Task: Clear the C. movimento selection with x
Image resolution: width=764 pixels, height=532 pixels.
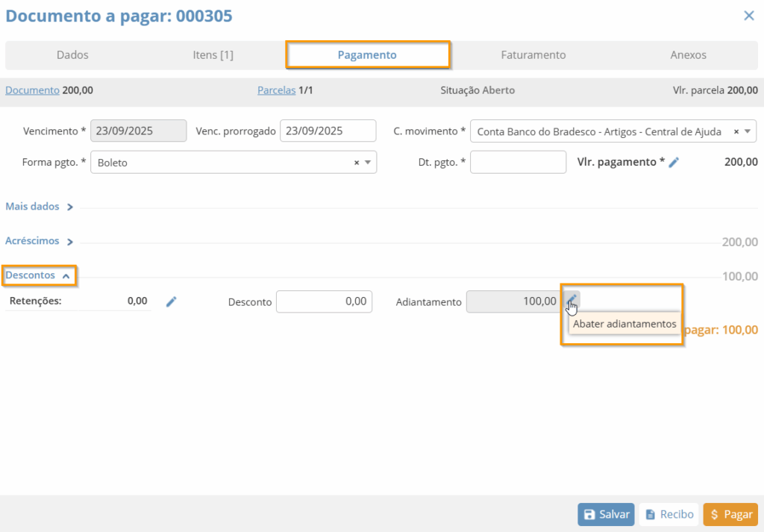Action: 736,131
